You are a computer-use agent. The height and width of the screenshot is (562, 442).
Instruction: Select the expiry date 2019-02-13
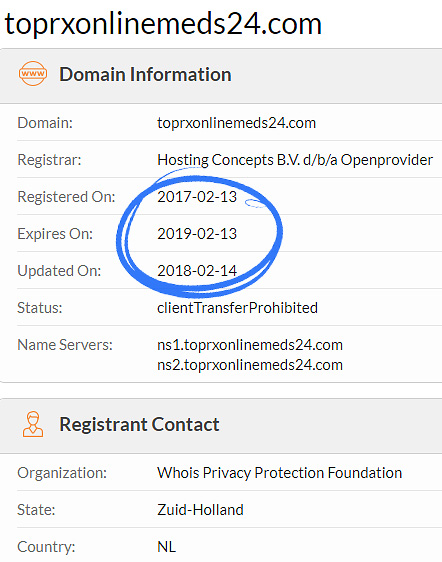[197, 234]
